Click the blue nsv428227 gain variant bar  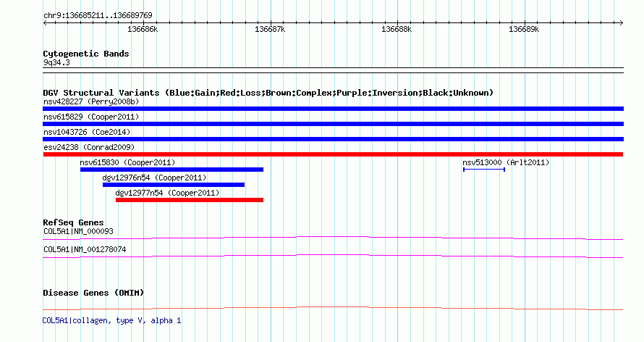click(333, 109)
